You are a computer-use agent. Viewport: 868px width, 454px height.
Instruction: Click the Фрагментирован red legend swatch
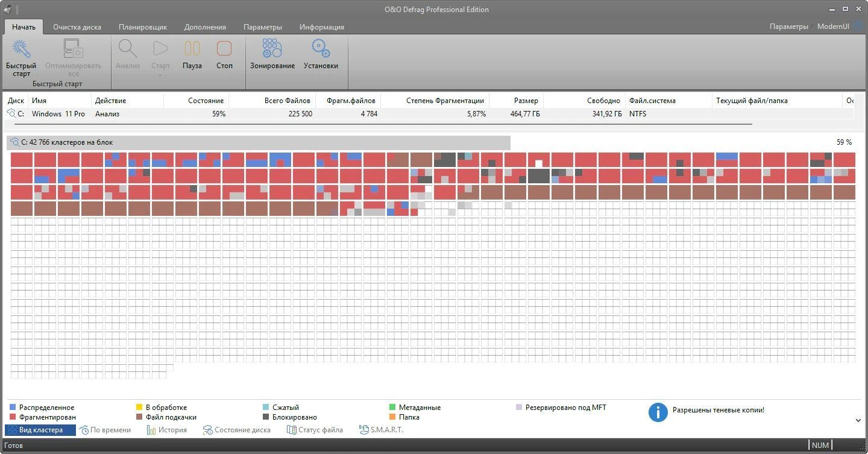(x=13, y=417)
